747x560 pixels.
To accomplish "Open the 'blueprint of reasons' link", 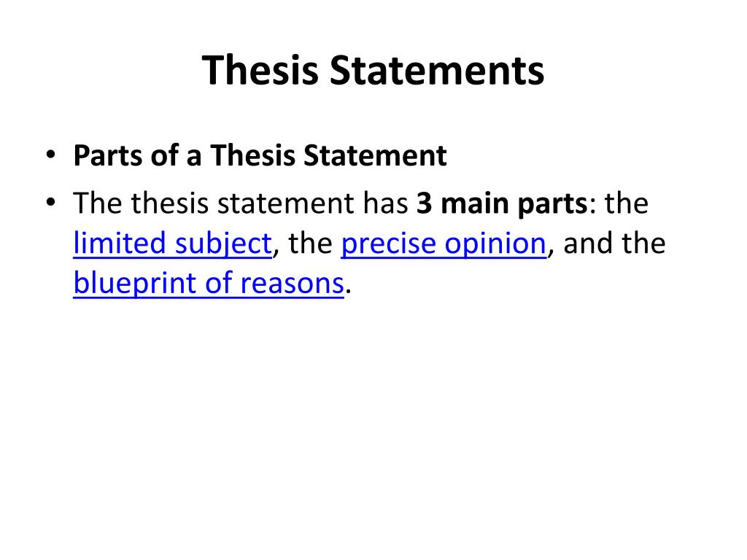I will [x=209, y=284].
